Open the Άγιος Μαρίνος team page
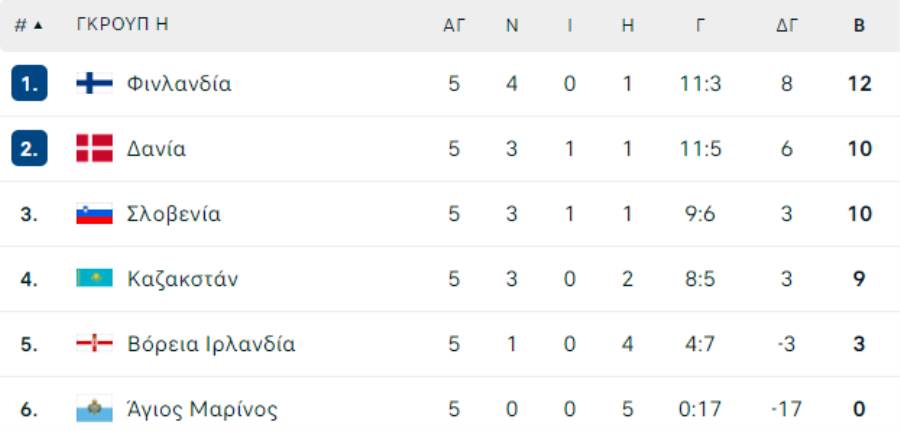Image resolution: width=900 pixels, height=431 pixels. (202, 409)
